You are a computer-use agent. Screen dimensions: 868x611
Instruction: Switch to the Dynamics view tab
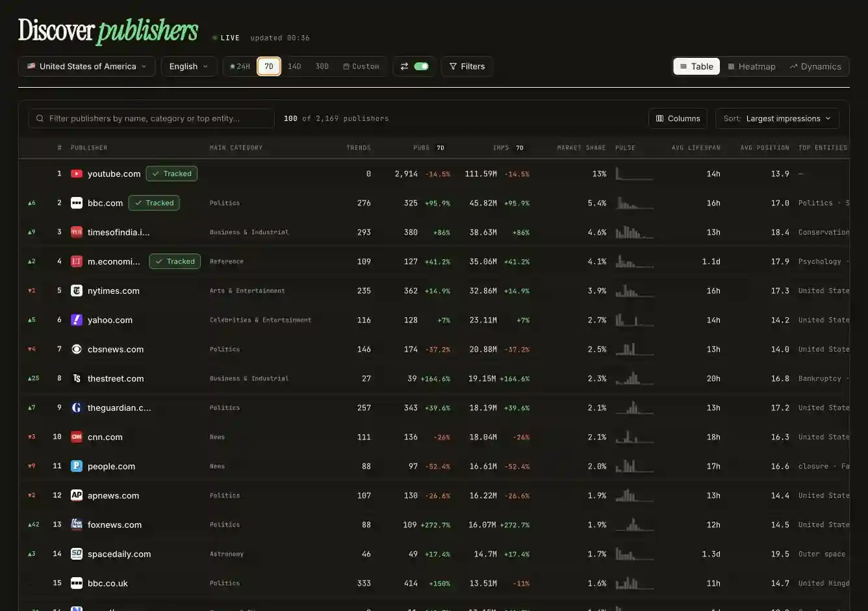[815, 66]
